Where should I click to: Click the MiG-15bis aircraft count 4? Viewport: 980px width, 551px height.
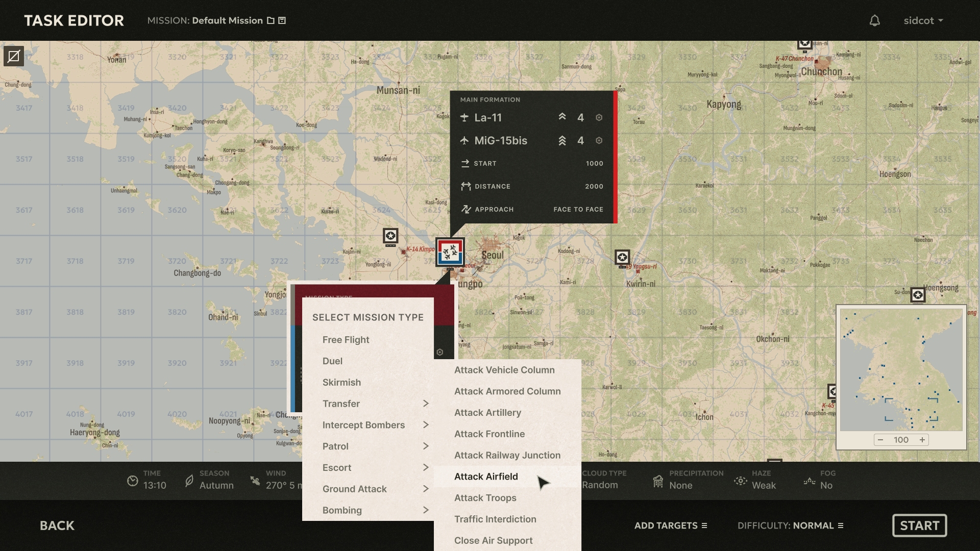tap(580, 141)
